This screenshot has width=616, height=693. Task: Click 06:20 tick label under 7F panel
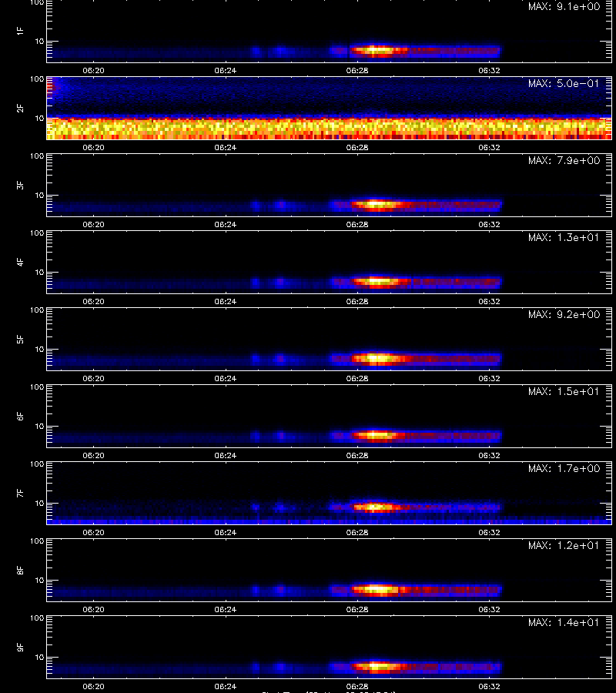point(93,532)
